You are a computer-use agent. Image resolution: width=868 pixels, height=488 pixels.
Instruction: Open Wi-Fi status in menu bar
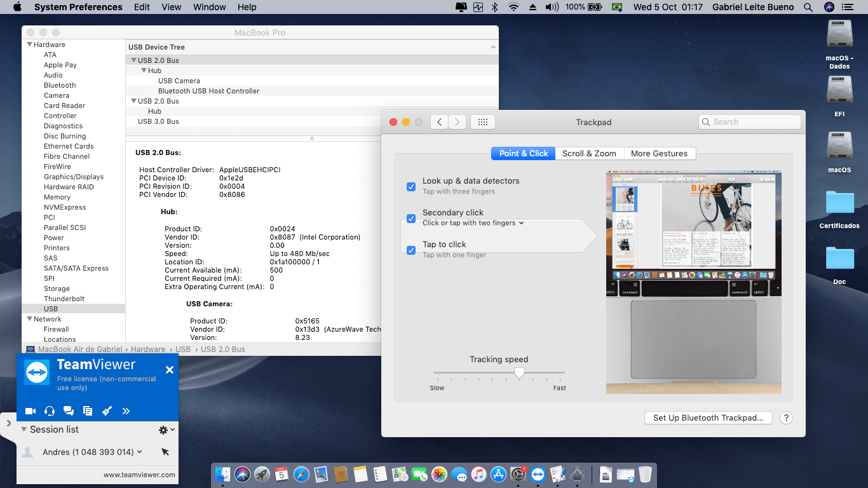click(513, 7)
